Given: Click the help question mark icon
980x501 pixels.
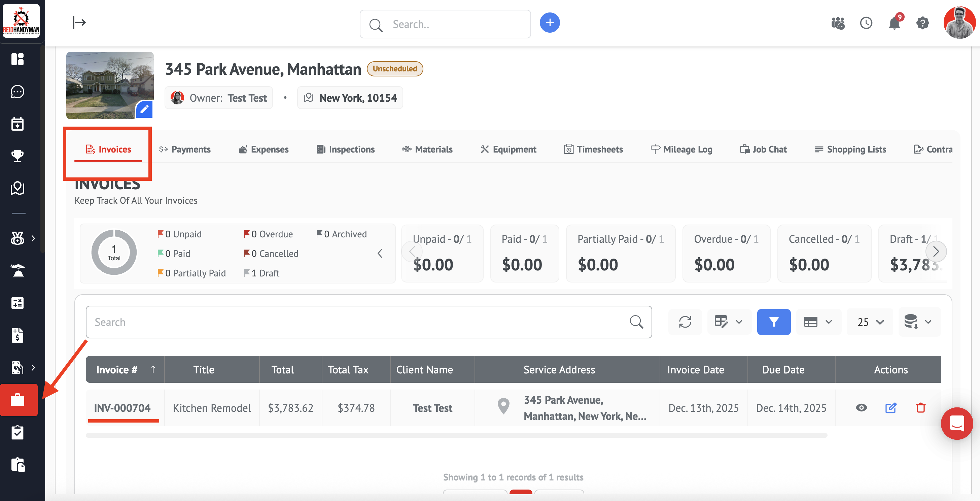Looking at the screenshot, I should pyautogui.click(x=922, y=23).
